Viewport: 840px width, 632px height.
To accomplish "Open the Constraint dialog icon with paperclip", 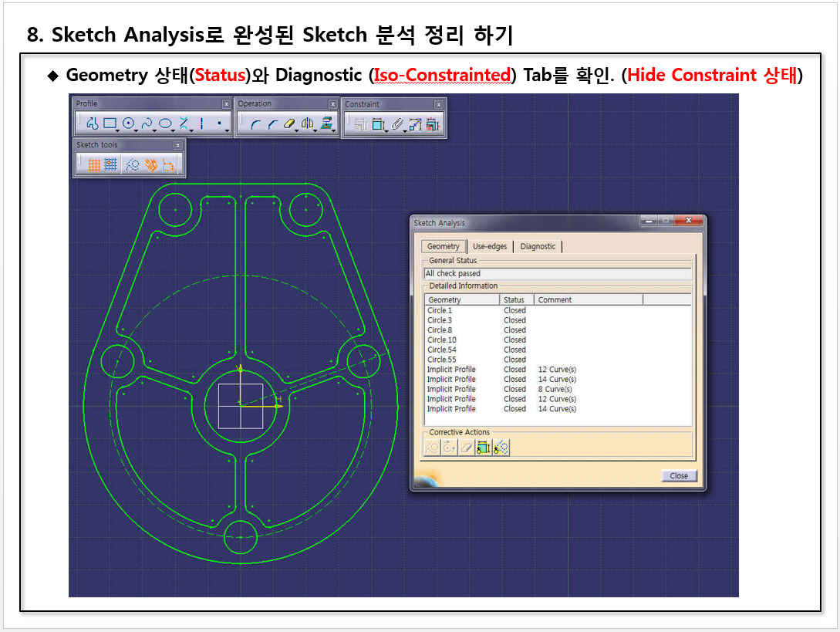I will tap(397, 124).
